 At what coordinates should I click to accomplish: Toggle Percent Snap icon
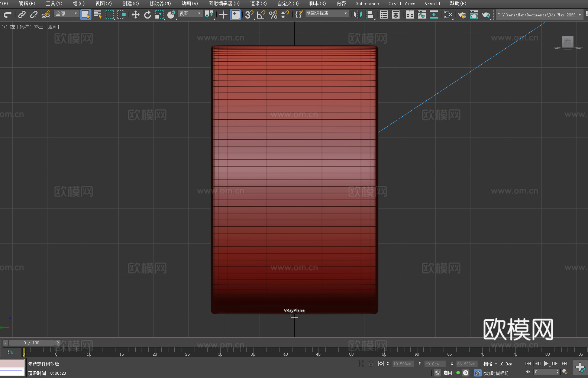[x=273, y=14]
